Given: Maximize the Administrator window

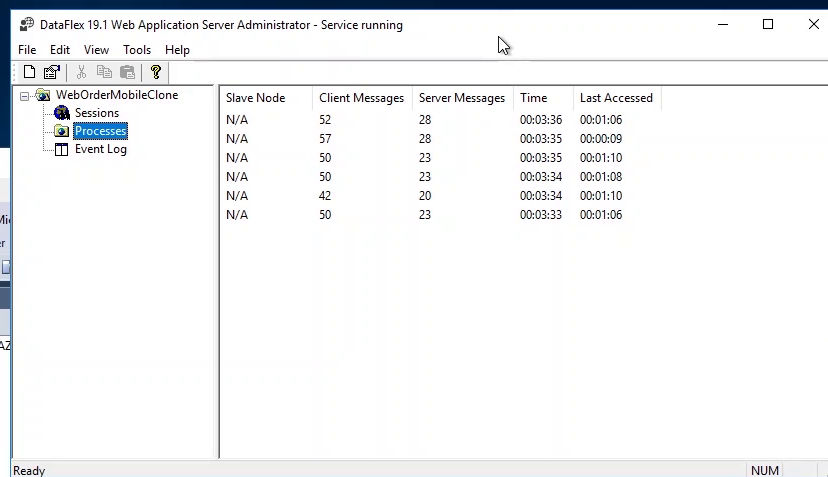Looking at the screenshot, I should [x=768, y=25].
